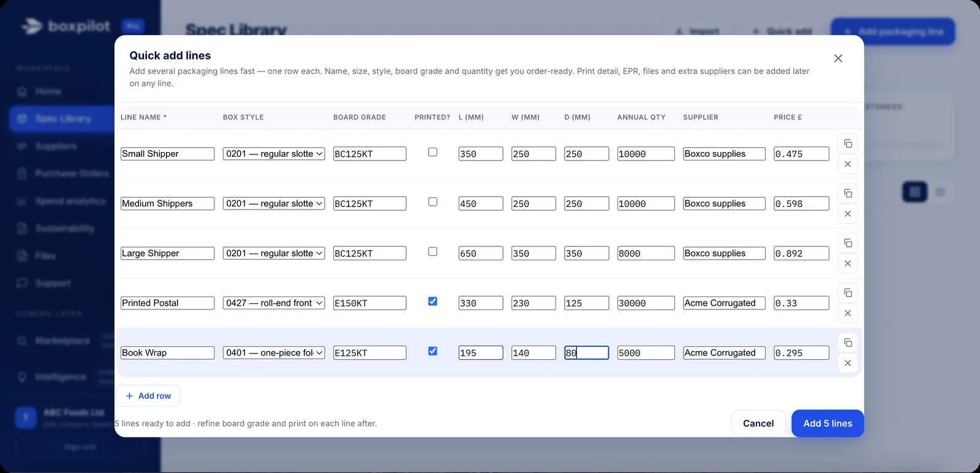Remove the Small Shipper row

[848, 164]
